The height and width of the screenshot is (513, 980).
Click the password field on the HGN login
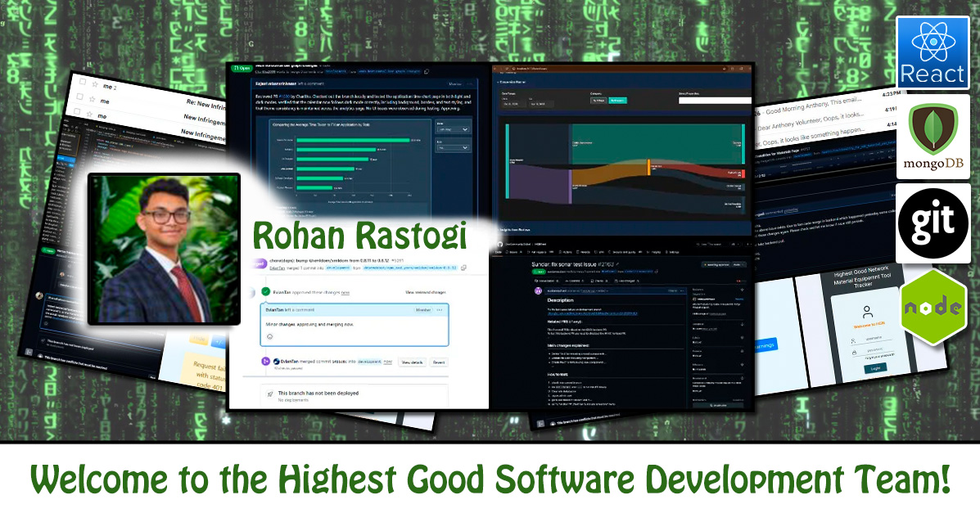pos(875,350)
